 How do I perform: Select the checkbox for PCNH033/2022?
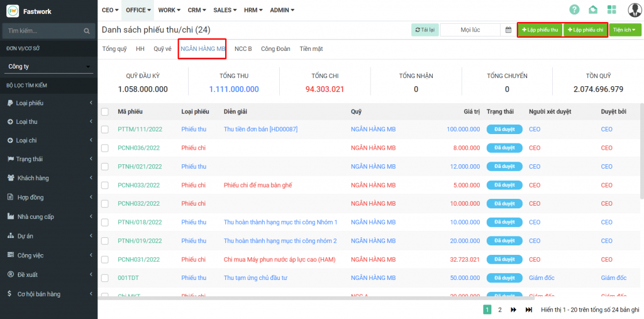(105, 185)
